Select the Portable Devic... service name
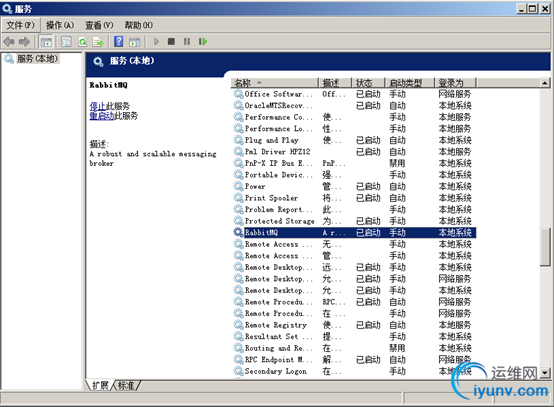Screen dimensions: 554x407 [x=279, y=175]
